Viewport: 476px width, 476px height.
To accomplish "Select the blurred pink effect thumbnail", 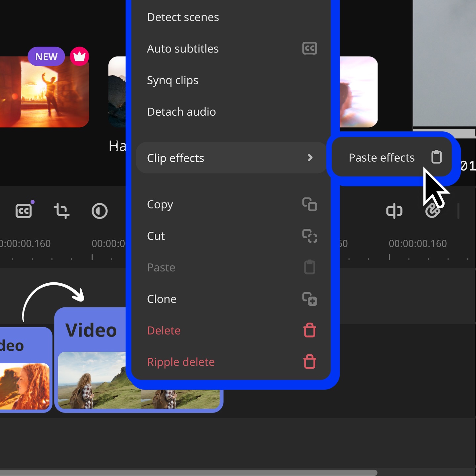I will (359, 92).
